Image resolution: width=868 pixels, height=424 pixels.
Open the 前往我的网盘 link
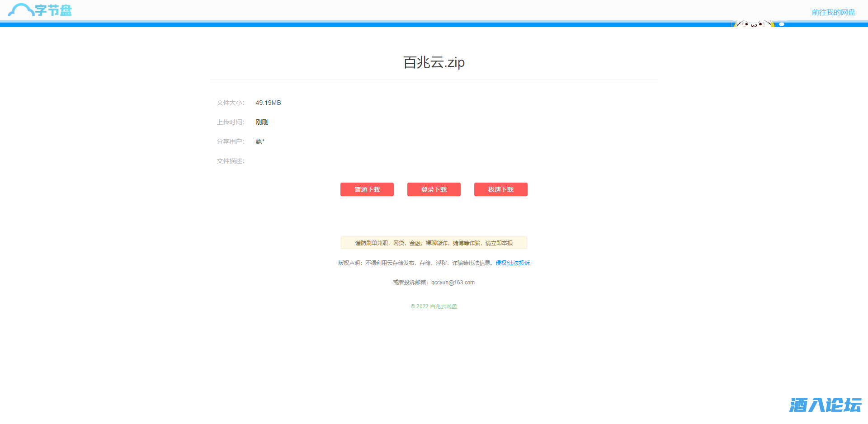[x=833, y=12]
